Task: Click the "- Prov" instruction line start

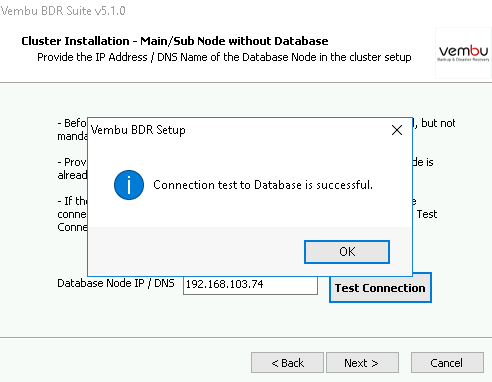Action: click(72, 162)
